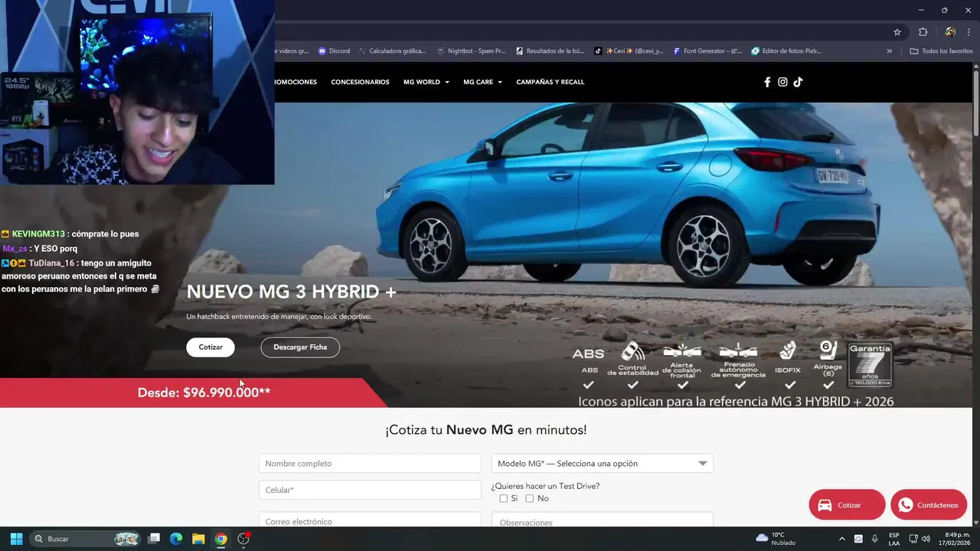Image resolution: width=980 pixels, height=551 pixels.
Task: Click the streamer webcam overlay
Action: coord(137,92)
